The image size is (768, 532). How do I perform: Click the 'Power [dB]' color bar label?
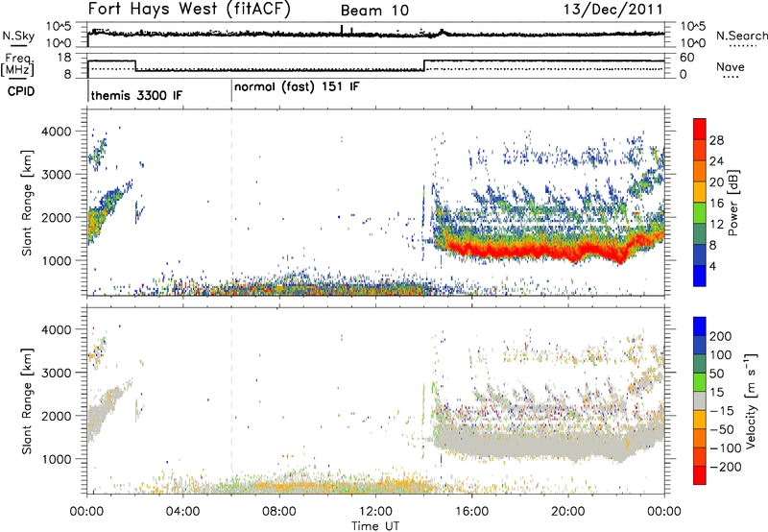[x=733, y=203]
